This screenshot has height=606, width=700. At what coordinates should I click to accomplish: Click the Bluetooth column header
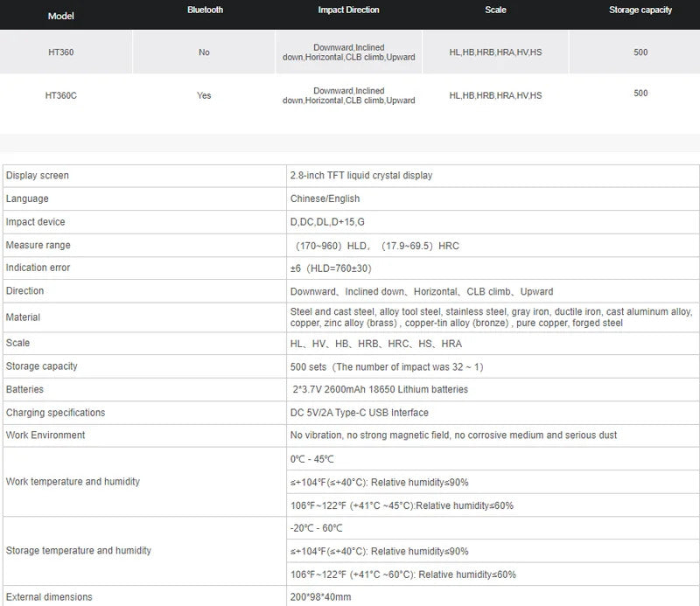coord(205,10)
